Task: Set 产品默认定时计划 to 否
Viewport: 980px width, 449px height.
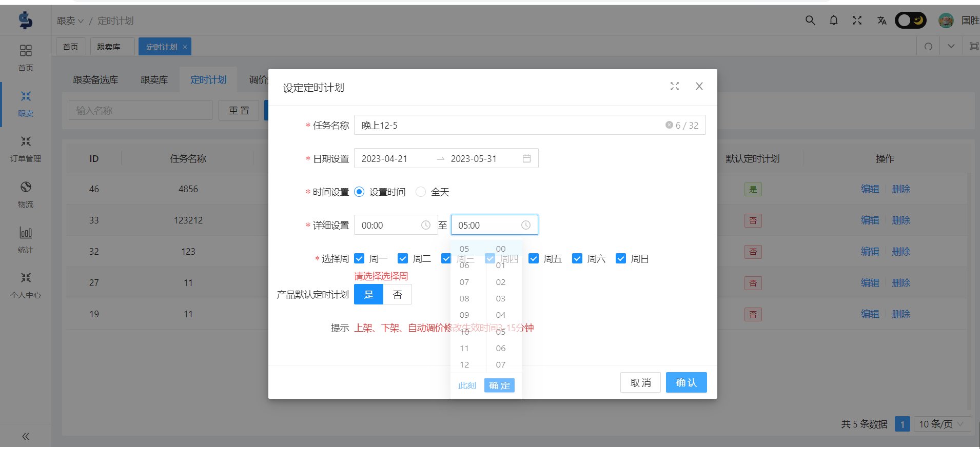Action: 397,294
